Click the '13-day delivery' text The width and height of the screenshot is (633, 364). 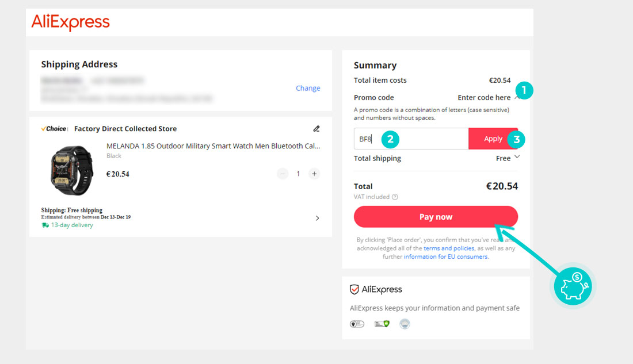click(x=72, y=225)
